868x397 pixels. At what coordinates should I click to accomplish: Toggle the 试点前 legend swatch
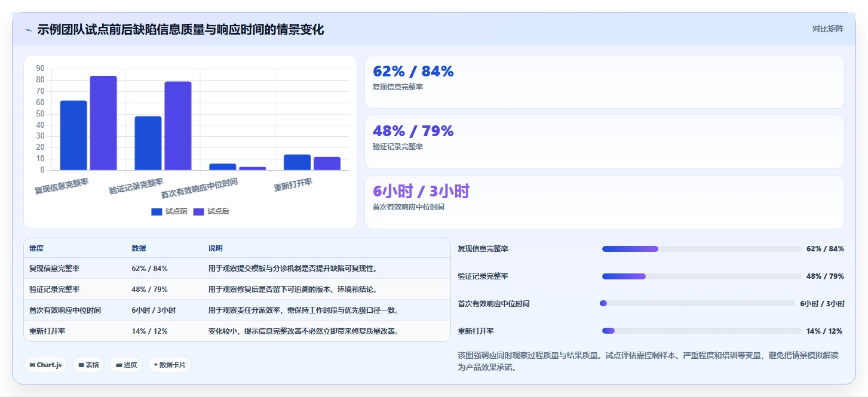[157, 211]
